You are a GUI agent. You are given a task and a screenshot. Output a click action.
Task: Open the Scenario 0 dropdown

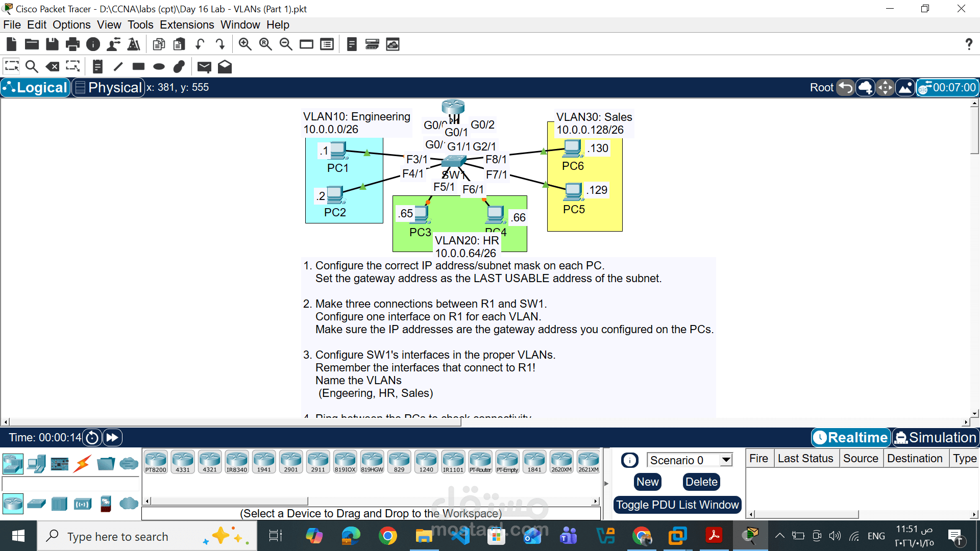726,460
